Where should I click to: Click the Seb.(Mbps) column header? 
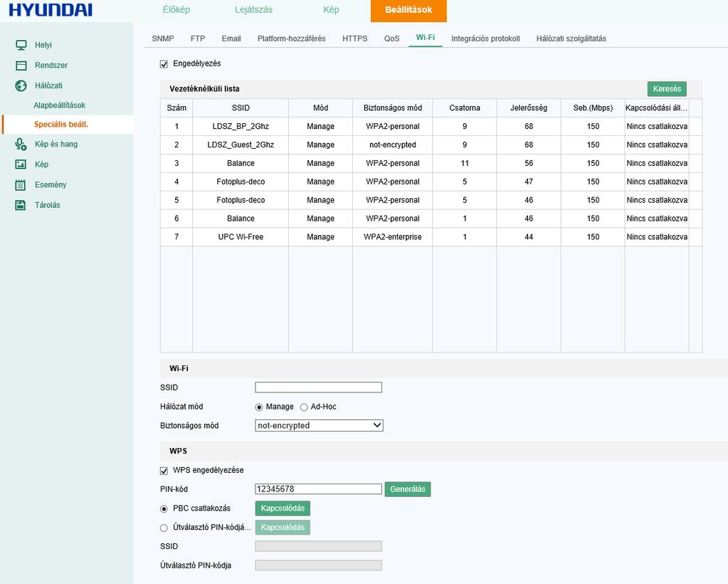tap(592, 108)
